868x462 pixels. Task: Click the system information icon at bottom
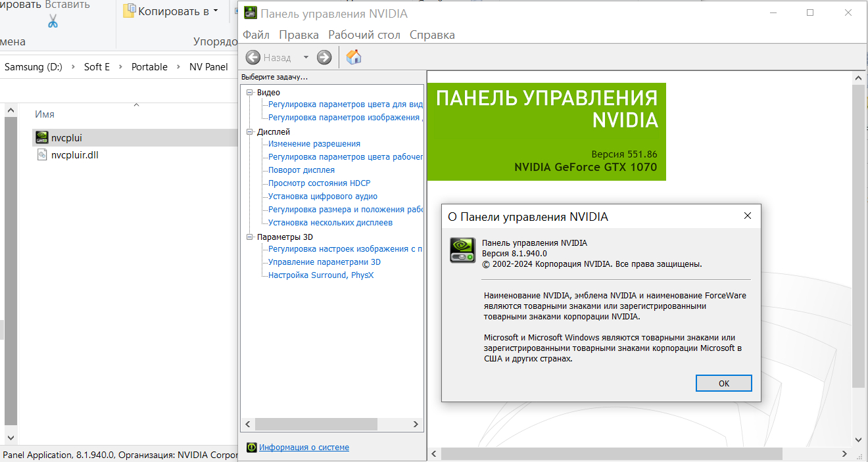tap(251, 448)
